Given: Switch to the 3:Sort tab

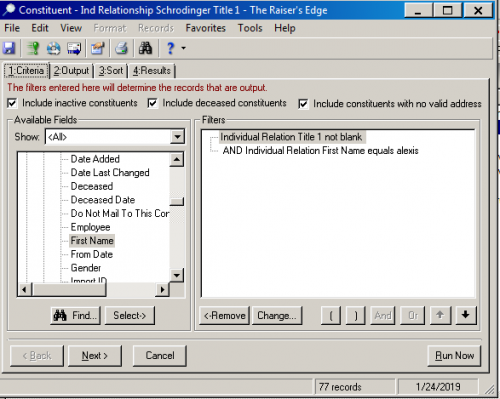Looking at the screenshot, I should [111, 71].
